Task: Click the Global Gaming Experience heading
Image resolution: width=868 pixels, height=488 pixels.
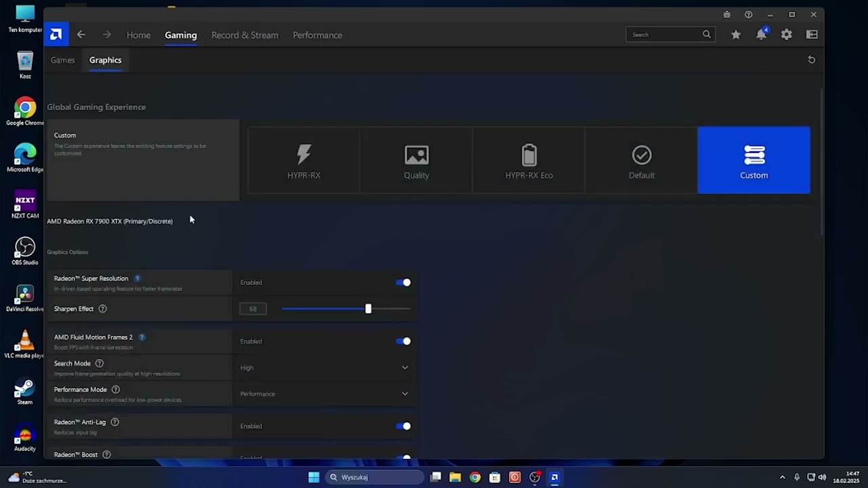Action: [x=96, y=107]
